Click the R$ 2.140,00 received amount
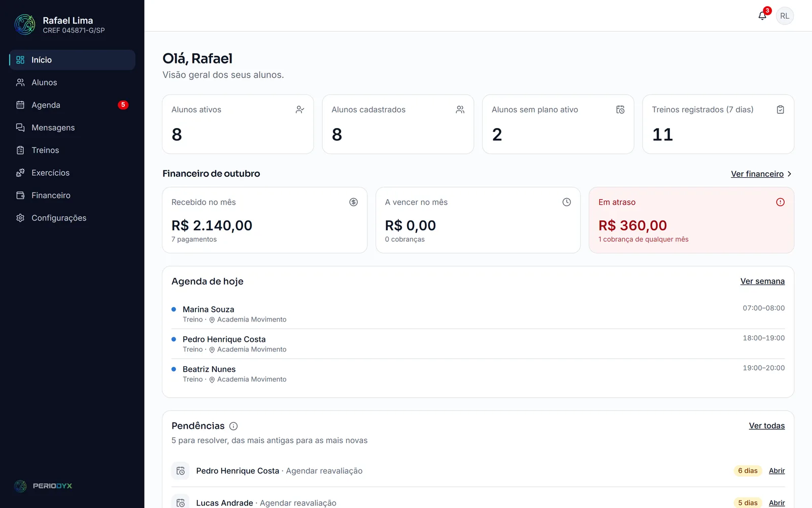The image size is (812, 508). coord(212,226)
